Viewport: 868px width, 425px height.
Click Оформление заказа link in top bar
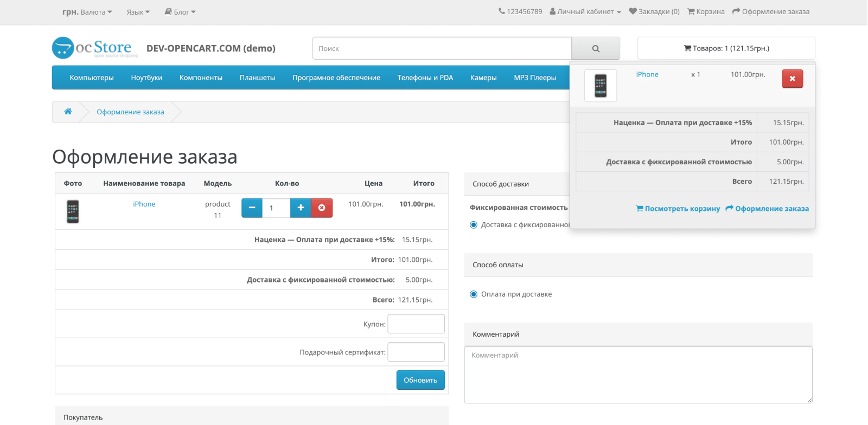pyautogui.click(x=771, y=11)
